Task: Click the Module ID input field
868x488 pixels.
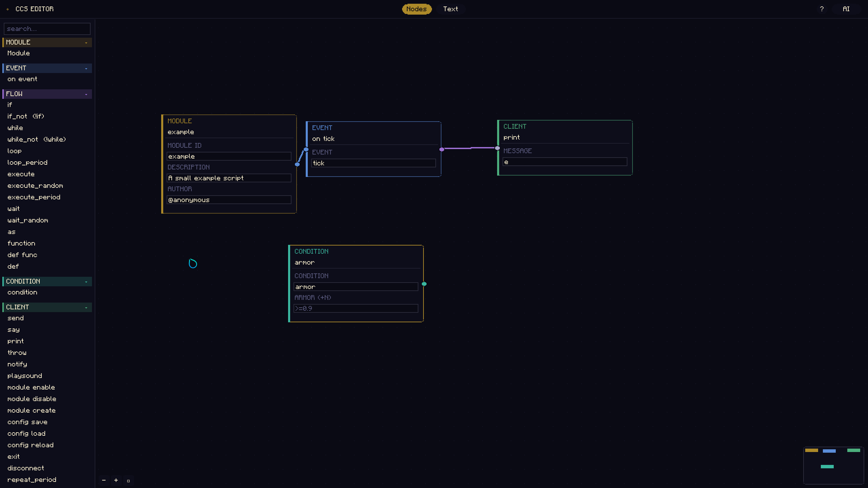Action: pyautogui.click(x=229, y=156)
